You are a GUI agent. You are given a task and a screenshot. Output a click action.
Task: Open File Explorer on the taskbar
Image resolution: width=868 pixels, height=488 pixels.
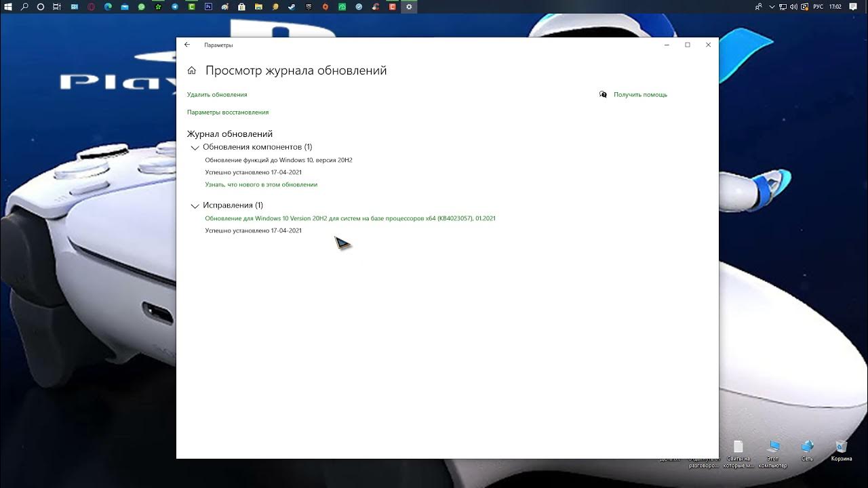click(258, 7)
